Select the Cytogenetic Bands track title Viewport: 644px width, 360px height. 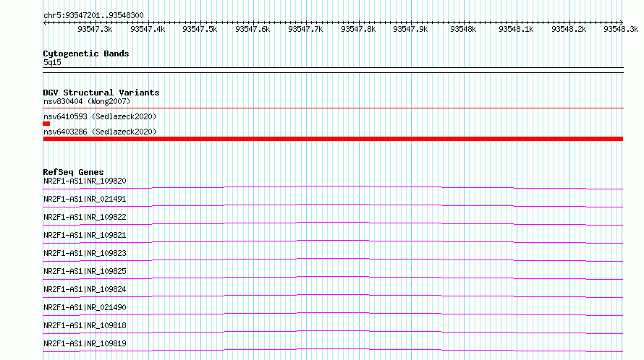pos(86,53)
